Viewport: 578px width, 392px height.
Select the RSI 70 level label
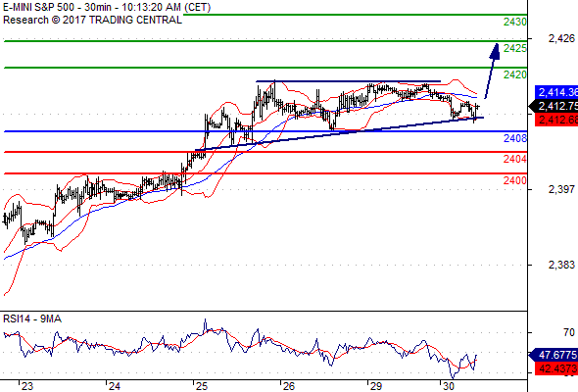click(569, 332)
